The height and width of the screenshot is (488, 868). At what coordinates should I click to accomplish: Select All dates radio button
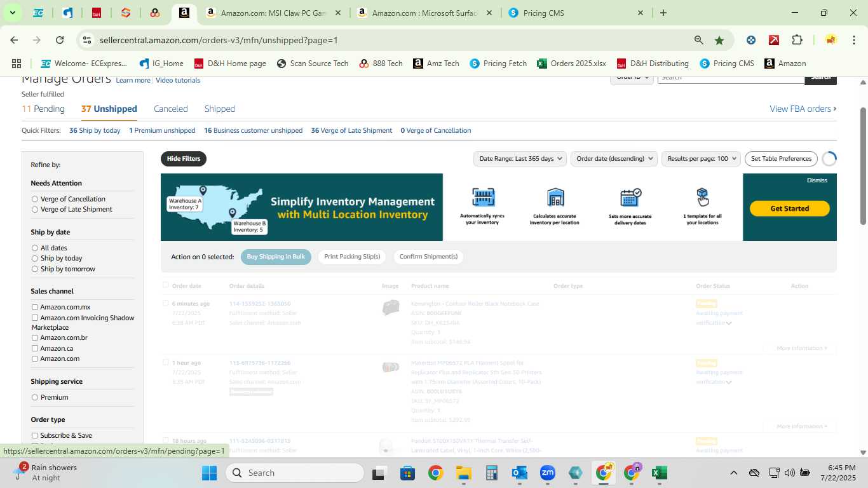click(x=35, y=248)
